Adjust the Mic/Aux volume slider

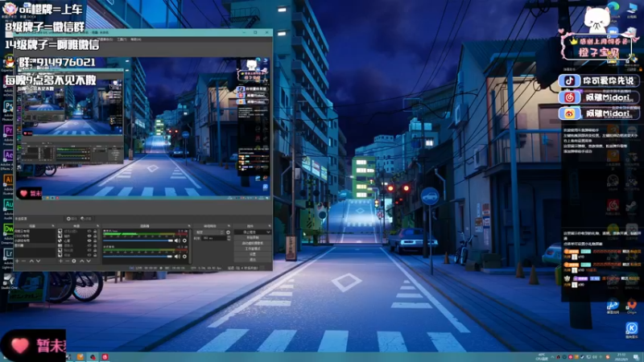pyautogui.click(x=138, y=241)
